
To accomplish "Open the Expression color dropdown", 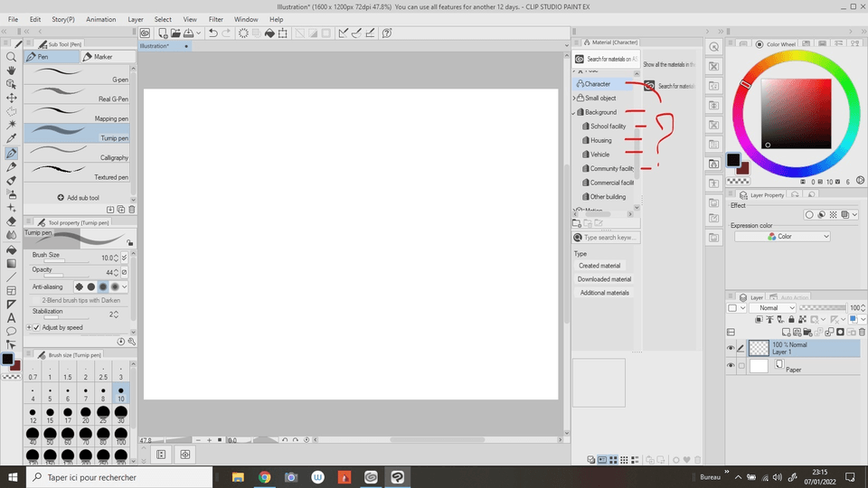I will [782, 236].
